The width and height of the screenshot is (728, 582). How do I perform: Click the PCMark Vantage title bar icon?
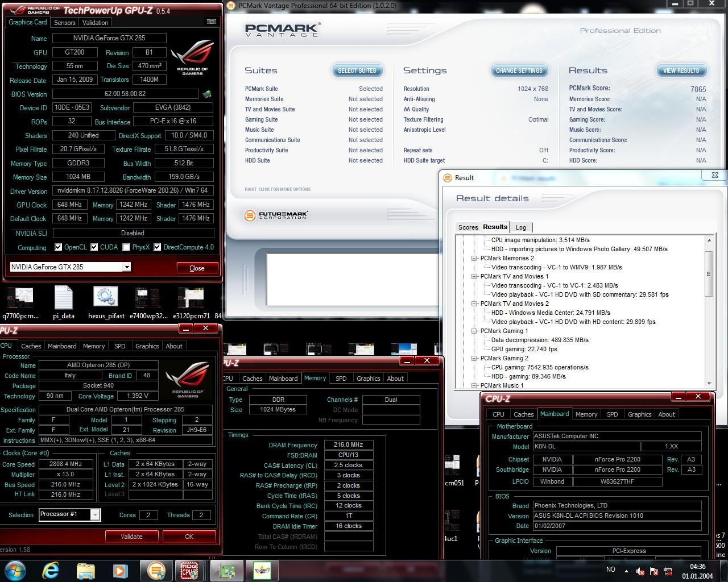tap(231, 6)
